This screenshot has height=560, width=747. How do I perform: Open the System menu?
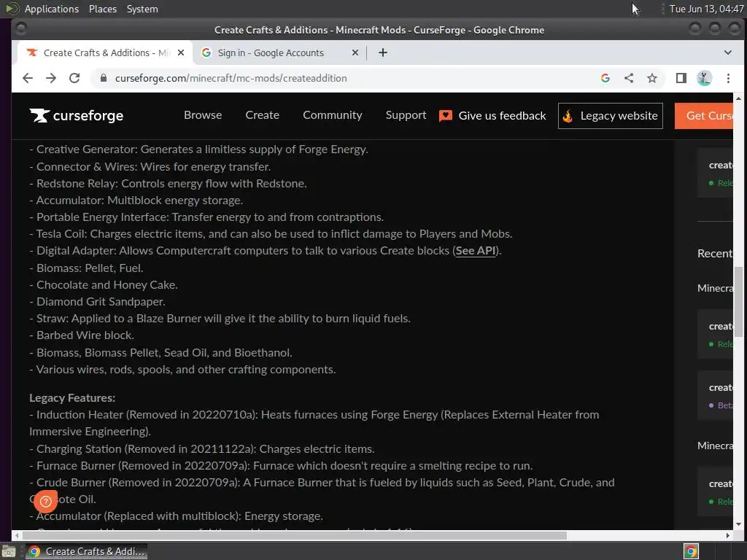click(x=142, y=9)
